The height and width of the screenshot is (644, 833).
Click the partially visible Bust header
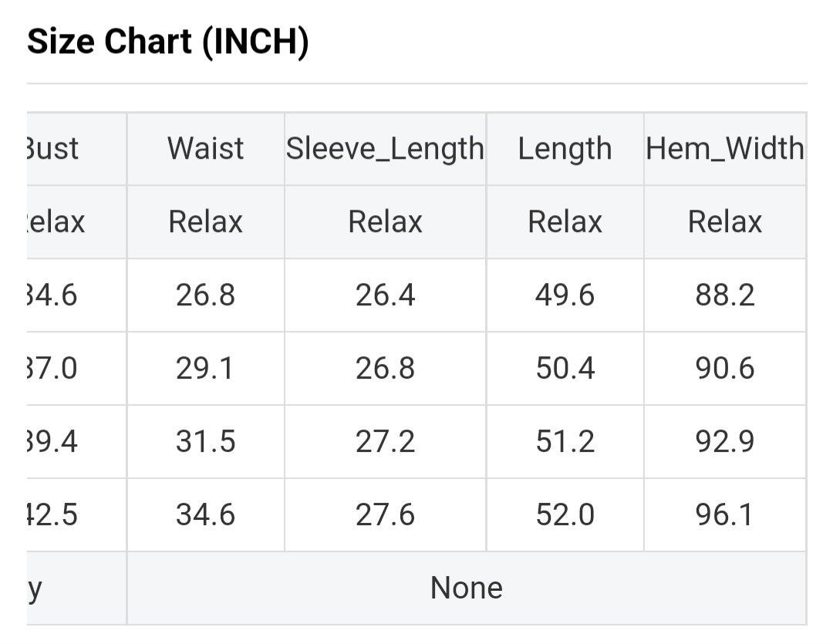[52, 148]
